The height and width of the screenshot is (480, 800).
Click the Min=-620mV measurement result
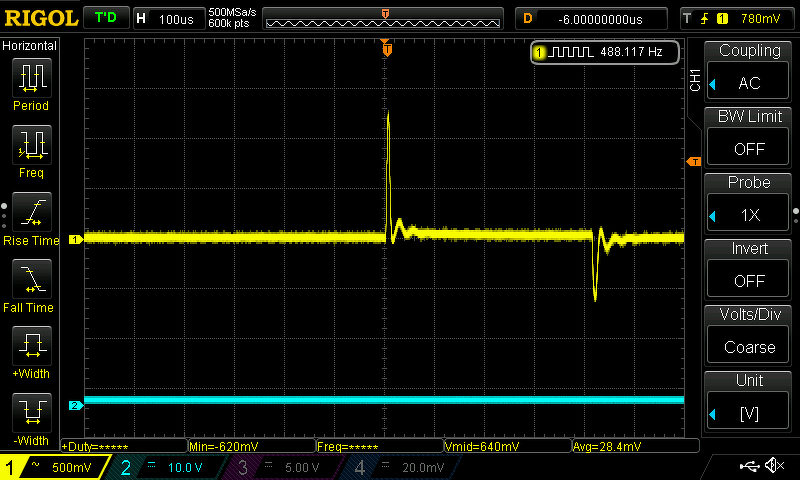tap(252, 446)
